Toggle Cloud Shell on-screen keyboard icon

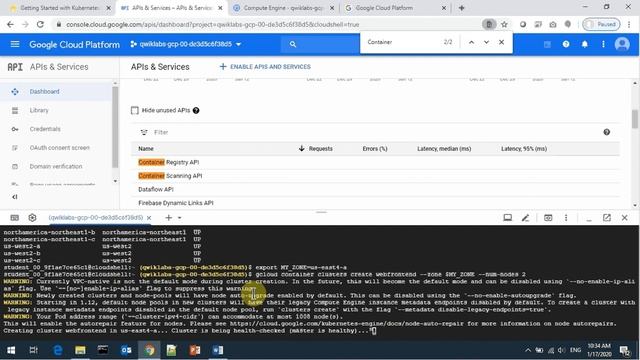15,218
